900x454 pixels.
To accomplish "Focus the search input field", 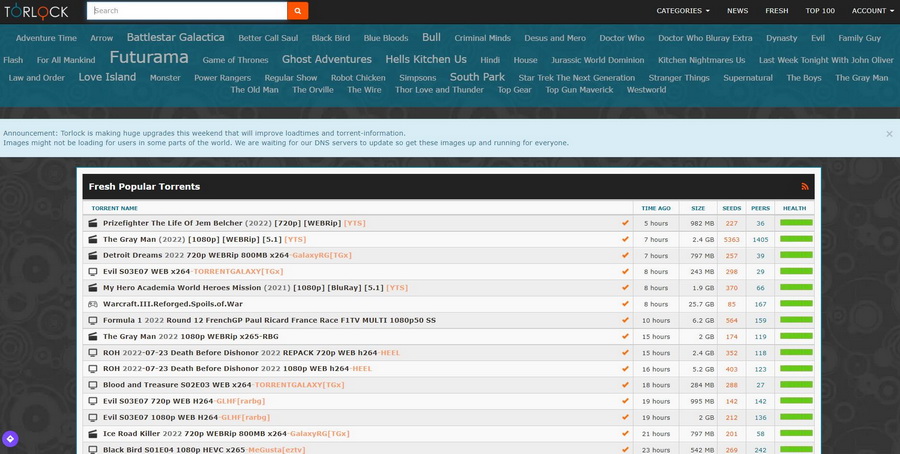I will [186, 11].
